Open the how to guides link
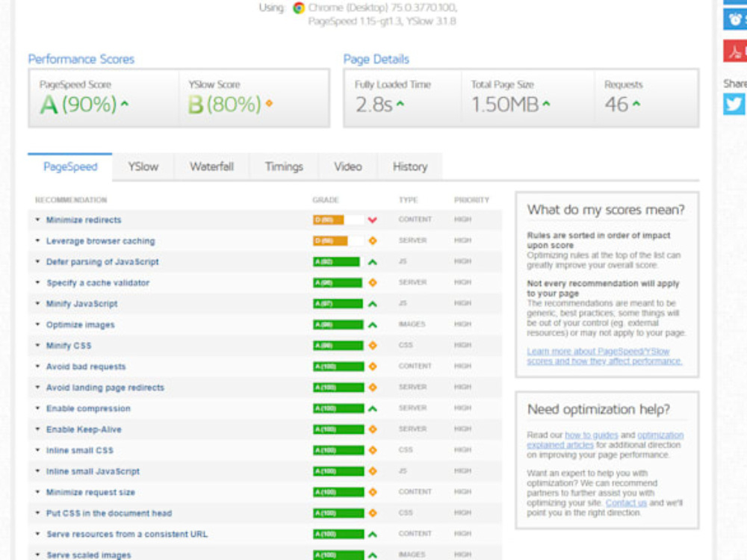 coord(591,435)
